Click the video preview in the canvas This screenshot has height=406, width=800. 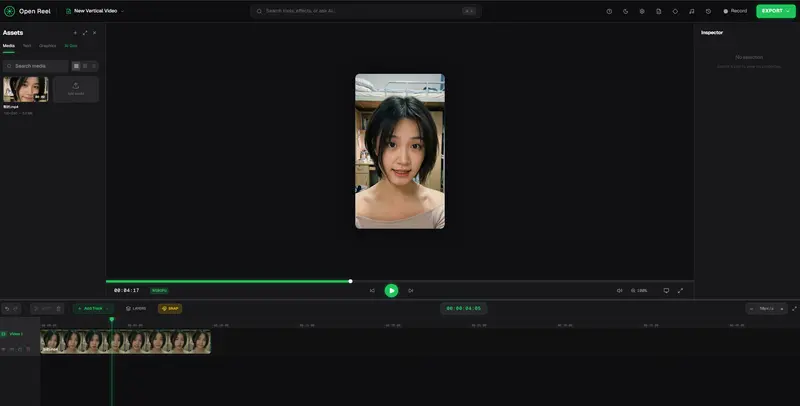coord(399,151)
